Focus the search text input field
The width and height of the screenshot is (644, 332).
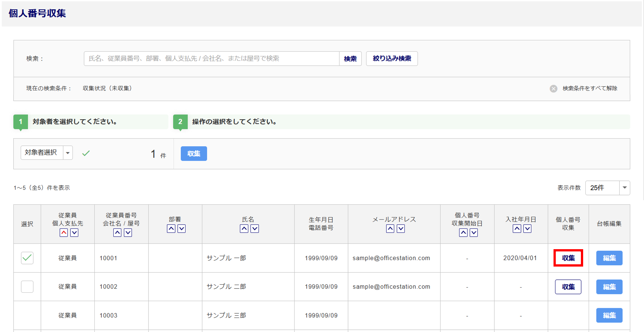[x=212, y=59]
